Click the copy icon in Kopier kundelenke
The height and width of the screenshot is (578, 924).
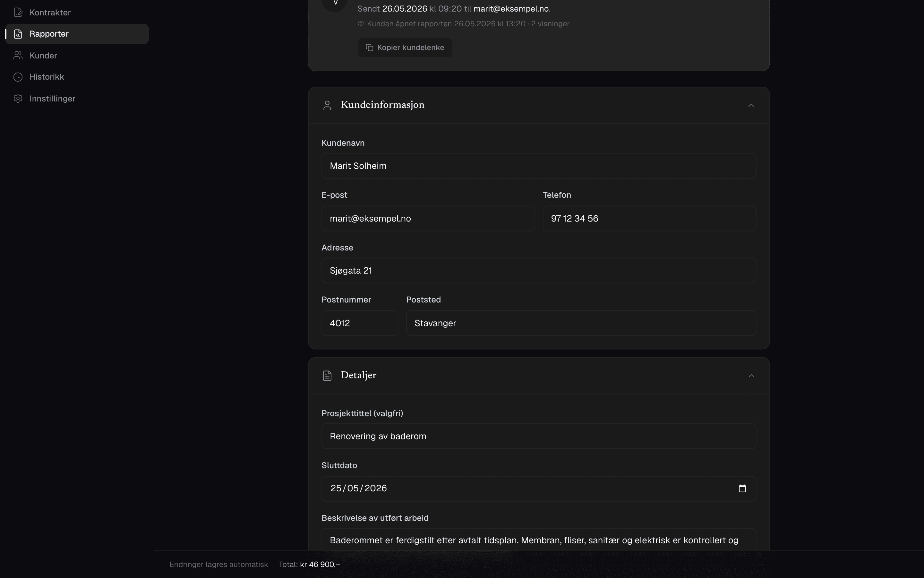pyautogui.click(x=369, y=48)
